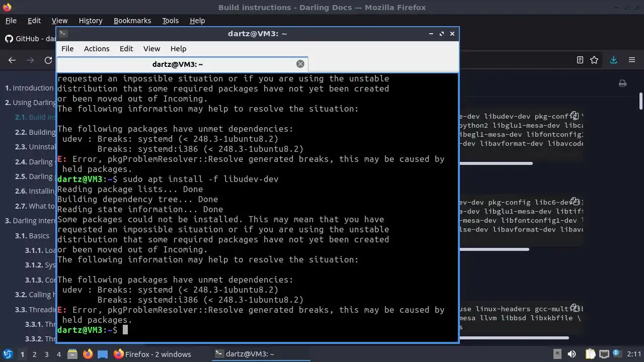
Task: Open the volume control in system tray
Action: click(x=572, y=354)
